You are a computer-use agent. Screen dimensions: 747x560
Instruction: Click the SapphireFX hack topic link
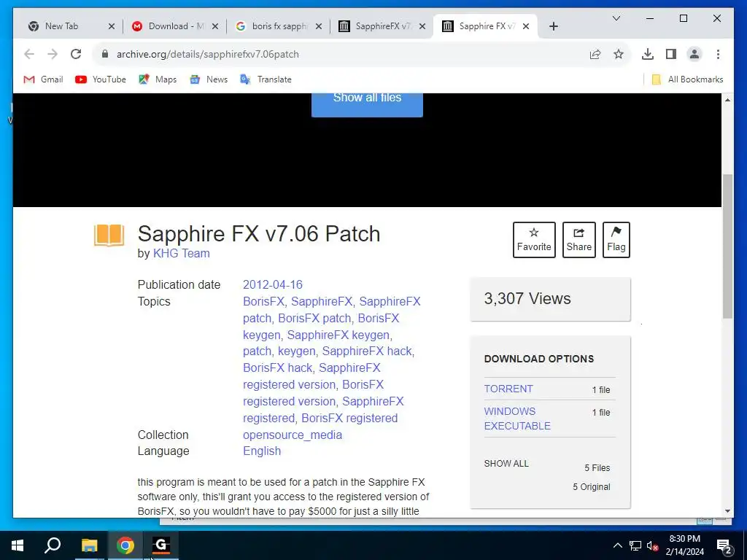(367, 351)
